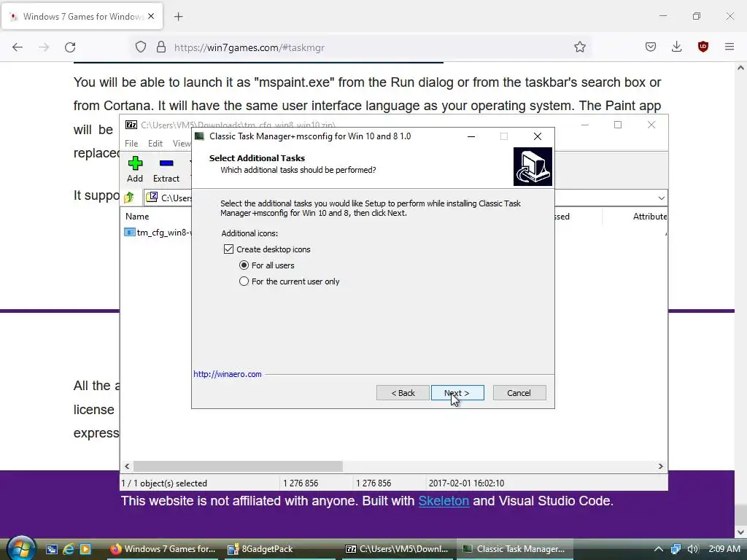747x560 pixels.
Task: Select the For all users option
Action: pyautogui.click(x=244, y=265)
